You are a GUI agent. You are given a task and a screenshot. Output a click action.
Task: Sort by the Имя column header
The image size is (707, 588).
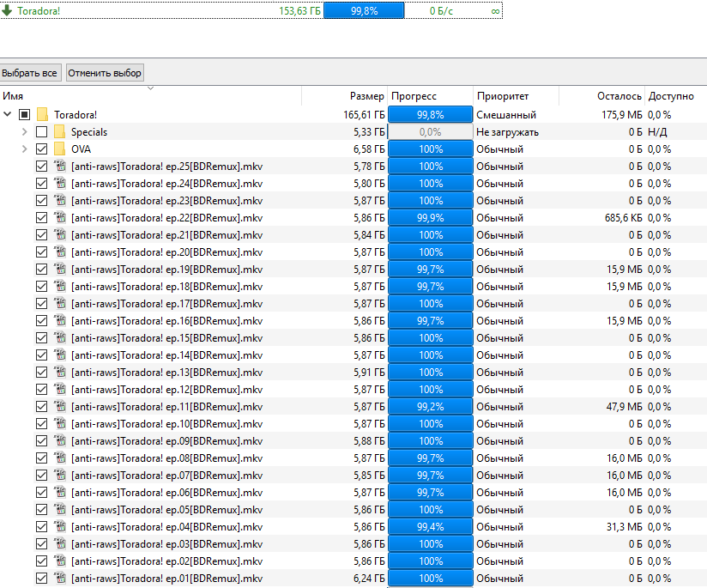click(151, 95)
